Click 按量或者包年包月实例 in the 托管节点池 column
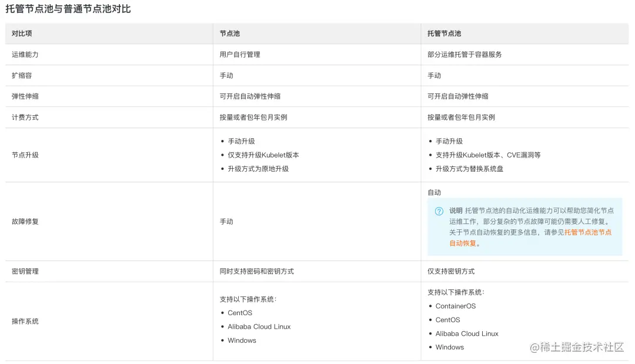635x364 pixels. [462, 118]
